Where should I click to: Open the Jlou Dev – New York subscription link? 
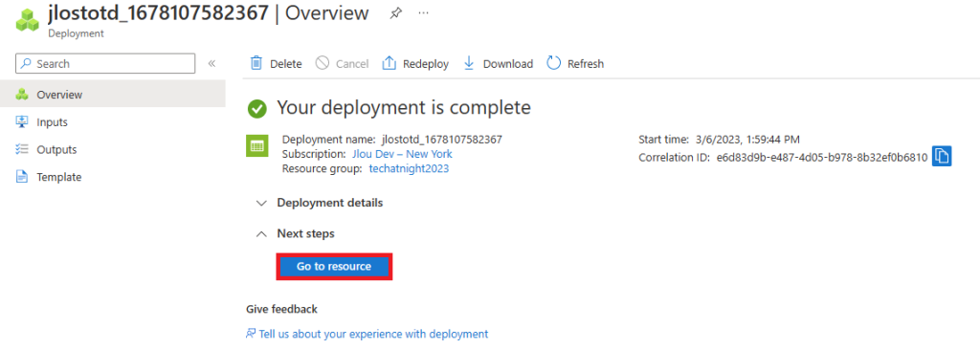point(402,154)
